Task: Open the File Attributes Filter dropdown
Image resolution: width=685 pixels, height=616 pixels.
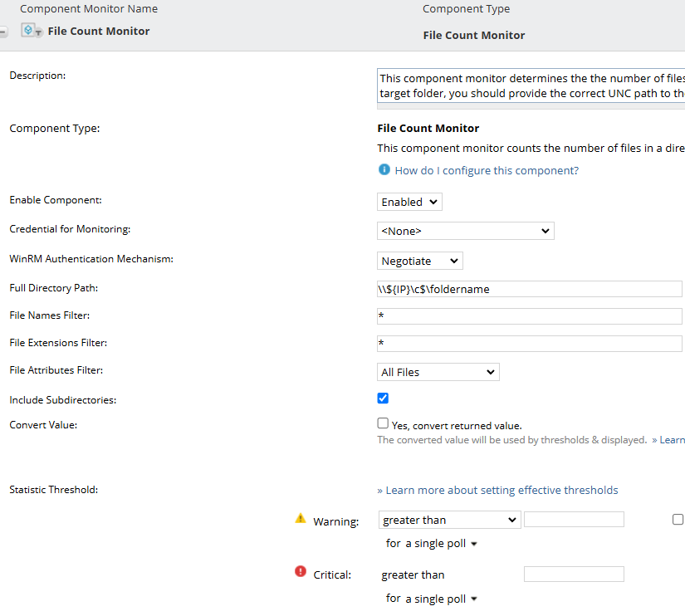Action: [438, 372]
